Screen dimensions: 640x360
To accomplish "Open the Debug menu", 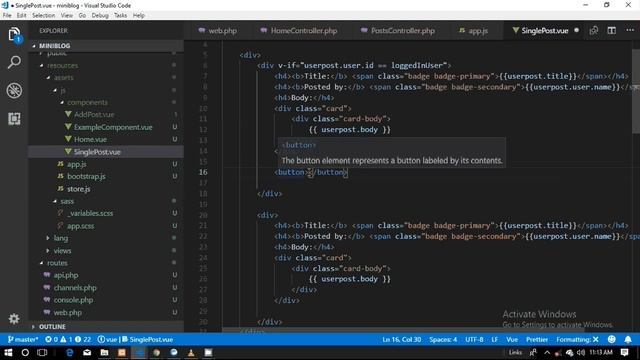I will pyautogui.click(x=100, y=16).
